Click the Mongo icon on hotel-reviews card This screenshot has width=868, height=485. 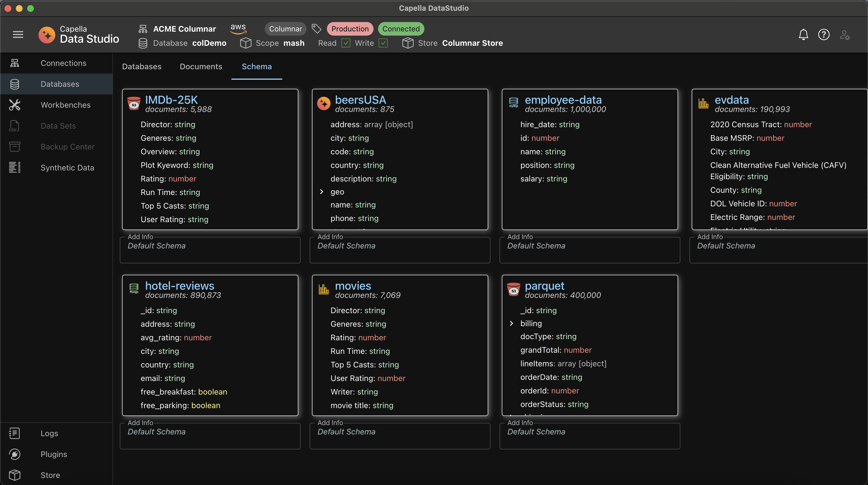pos(134,288)
